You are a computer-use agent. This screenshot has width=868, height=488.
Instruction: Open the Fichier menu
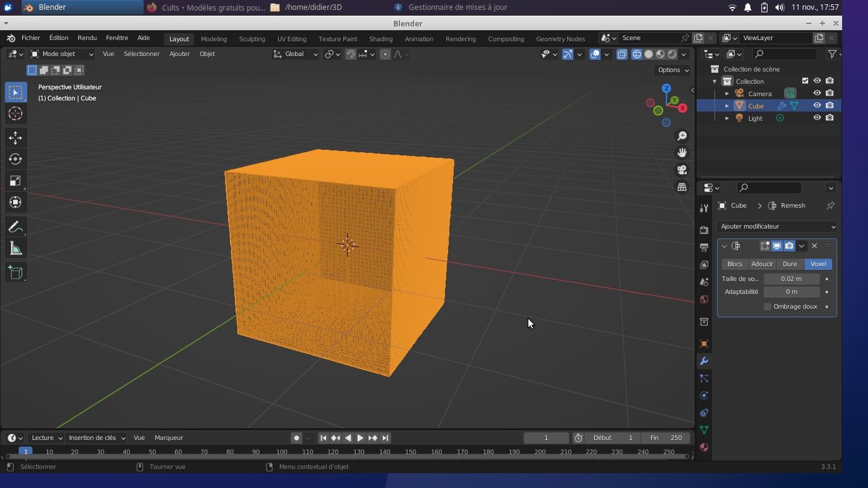(x=30, y=38)
